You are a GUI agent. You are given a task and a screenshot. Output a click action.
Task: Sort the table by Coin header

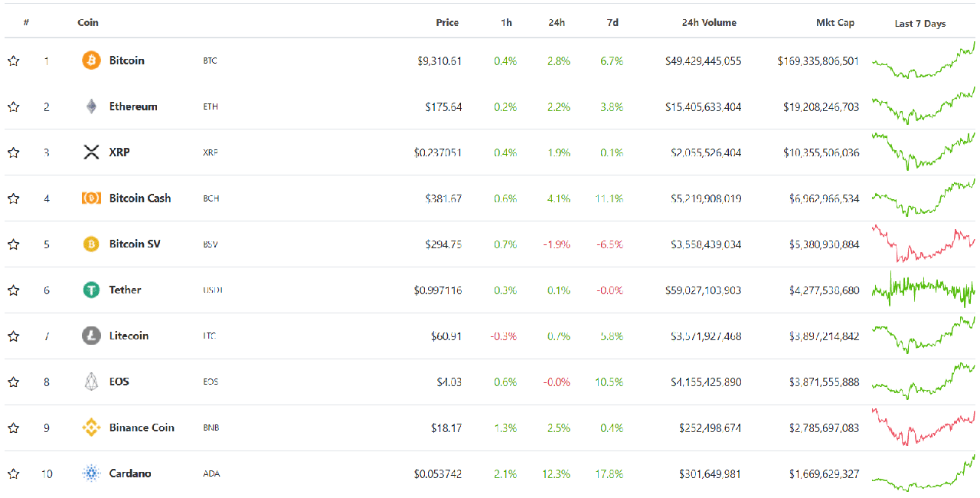(x=88, y=22)
